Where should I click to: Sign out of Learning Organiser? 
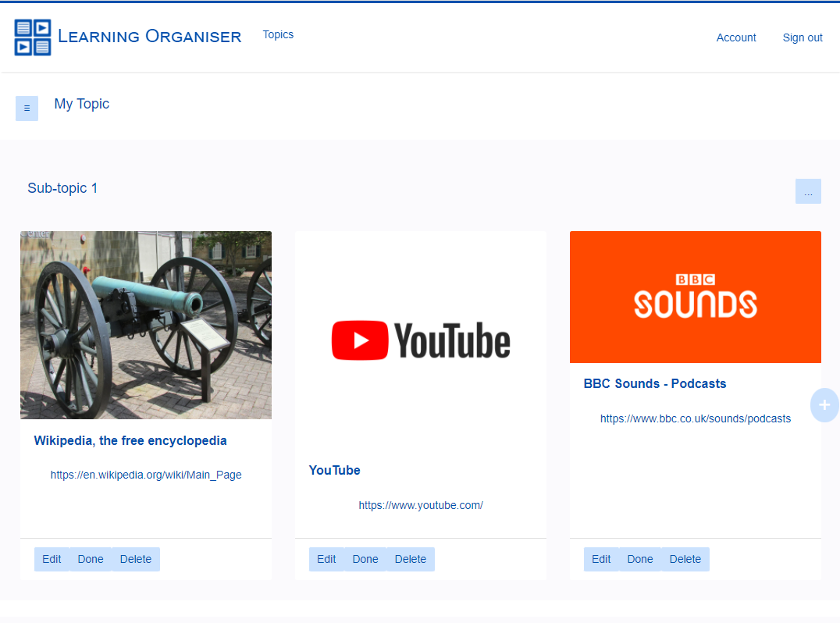point(803,37)
